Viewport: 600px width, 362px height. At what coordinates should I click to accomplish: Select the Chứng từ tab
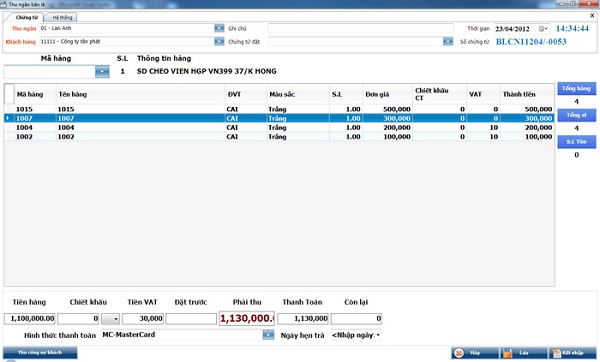pos(26,18)
